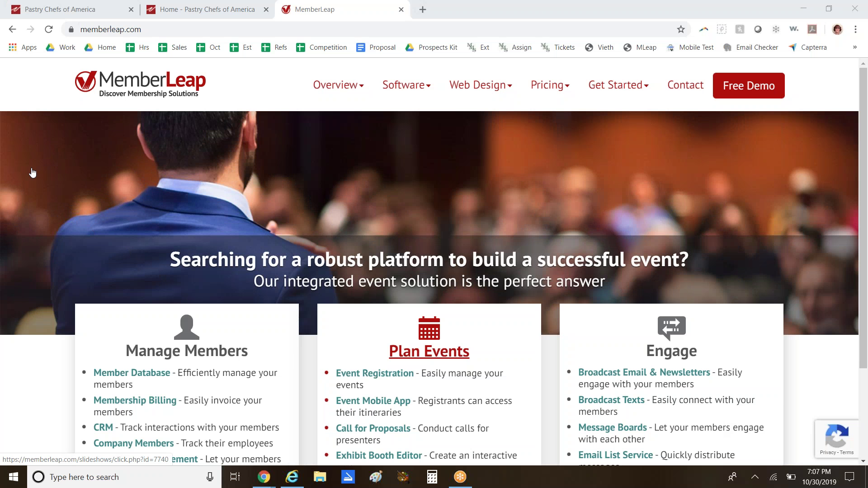Open the Exhibit Booth Editor link
Image resolution: width=868 pixels, height=488 pixels.
tap(379, 455)
